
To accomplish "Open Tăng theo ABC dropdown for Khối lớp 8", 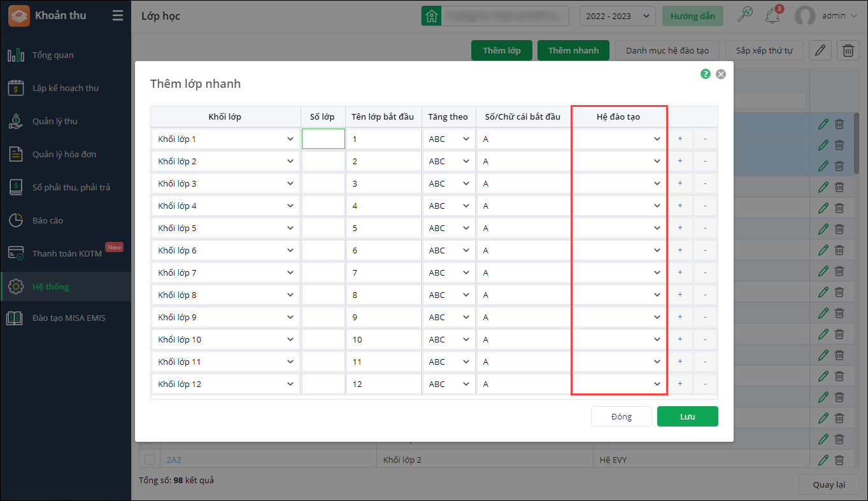I will [449, 295].
